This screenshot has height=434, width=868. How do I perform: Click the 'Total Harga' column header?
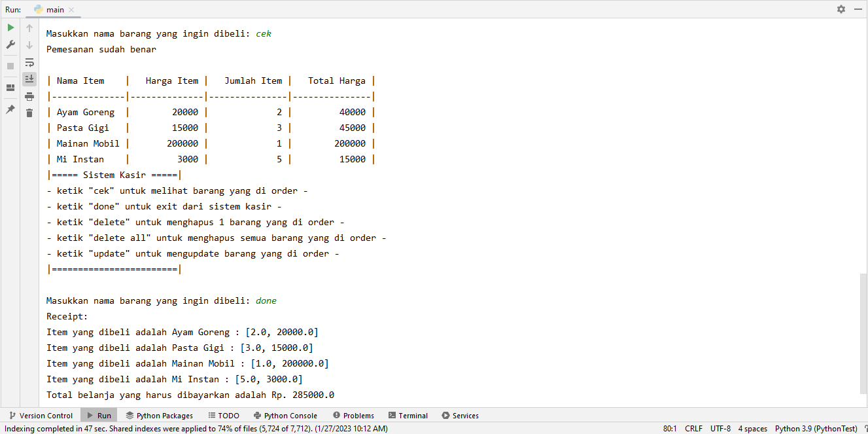[337, 81]
